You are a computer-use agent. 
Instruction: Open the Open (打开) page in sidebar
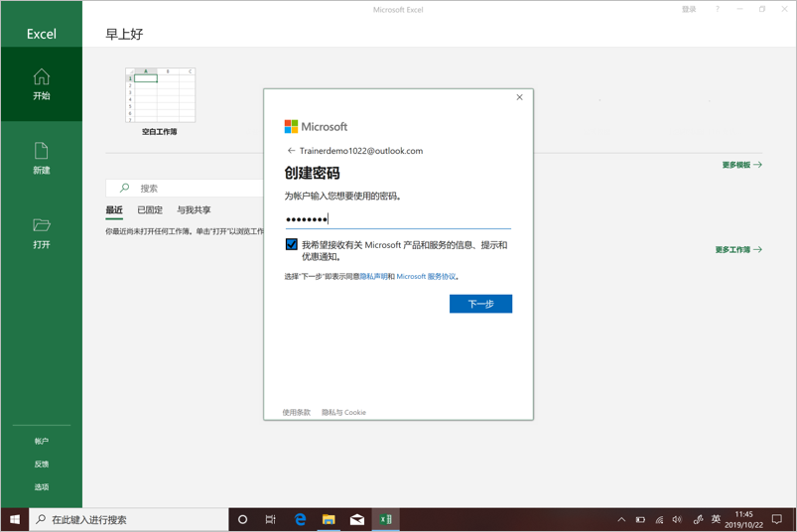click(x=41, y=233)
